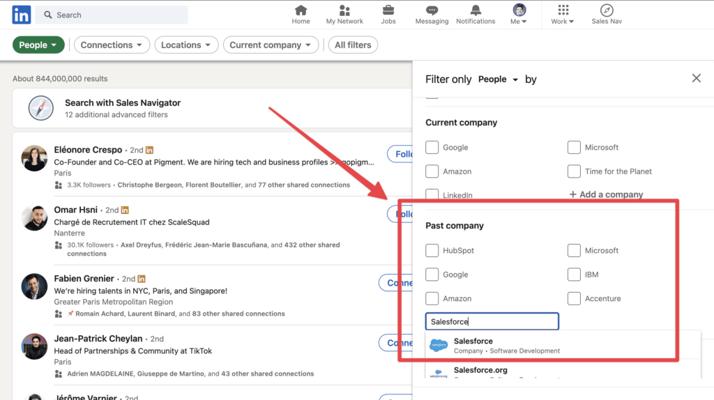Click Eléonore Crespo's profile photo
This screenshot has height=400, width=714.
pos(34,158)
